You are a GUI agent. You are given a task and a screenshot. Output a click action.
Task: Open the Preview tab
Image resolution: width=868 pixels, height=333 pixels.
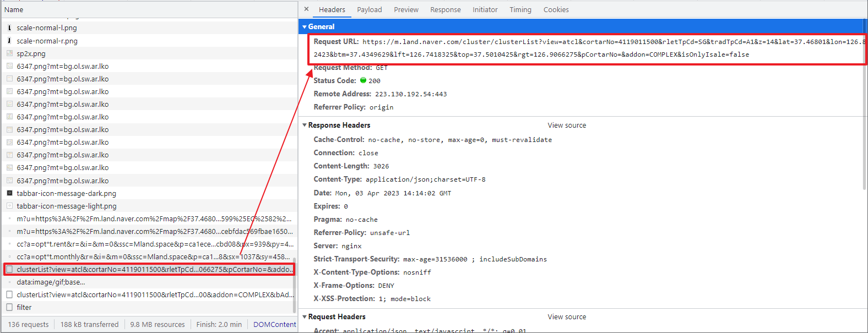coord(406,9)
